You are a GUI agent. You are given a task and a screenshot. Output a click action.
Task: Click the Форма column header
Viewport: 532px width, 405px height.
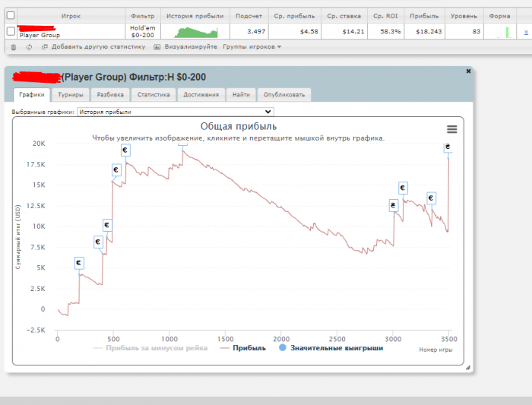point(499,16)
